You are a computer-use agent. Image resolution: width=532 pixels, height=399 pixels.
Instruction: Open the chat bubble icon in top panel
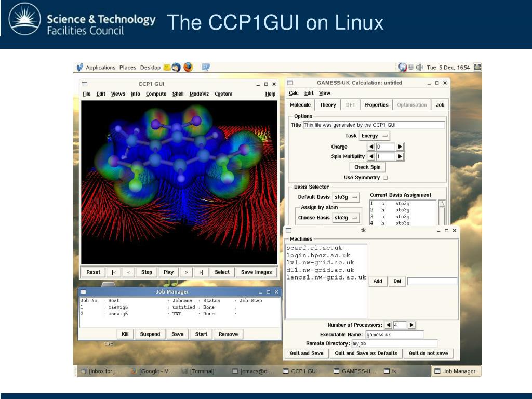point(206,67)
